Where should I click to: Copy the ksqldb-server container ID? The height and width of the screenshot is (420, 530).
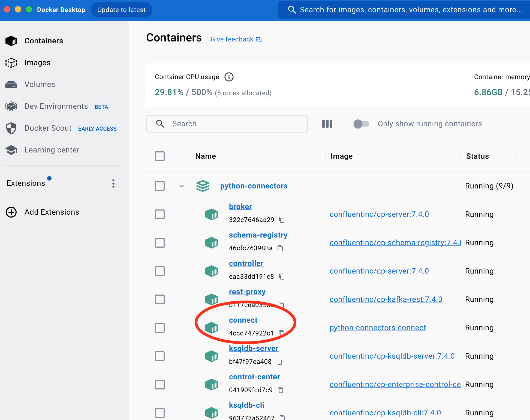click(279, 362)
